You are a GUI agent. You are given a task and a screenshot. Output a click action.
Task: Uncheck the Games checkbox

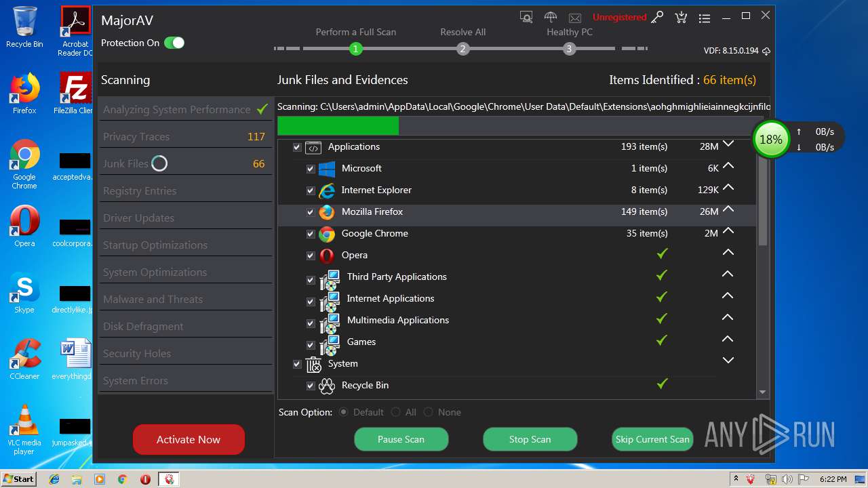pos(311,345)
